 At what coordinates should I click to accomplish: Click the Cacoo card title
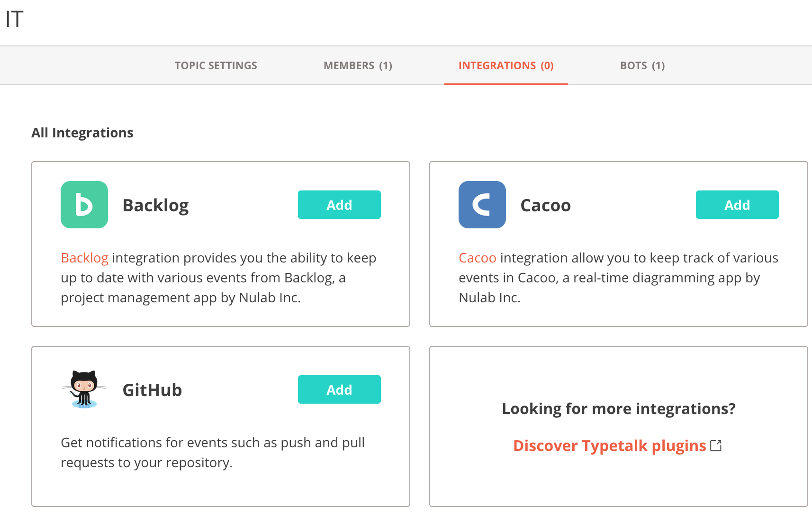click(x=546, y=206)
